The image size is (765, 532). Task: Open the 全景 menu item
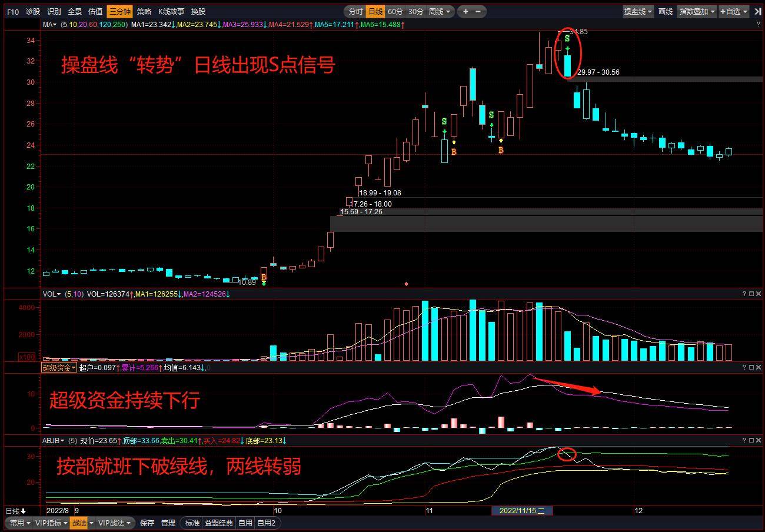pos(75,12)
